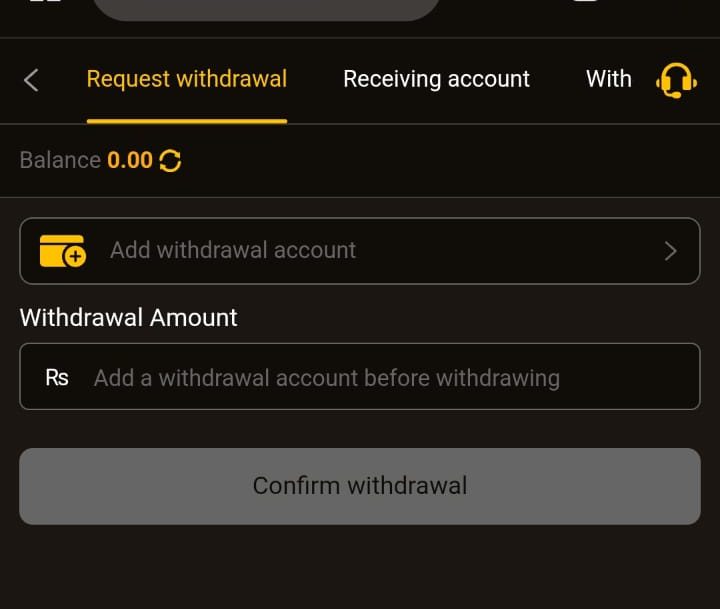Tap the Add withdrawal account text

(x=233, y=250)
